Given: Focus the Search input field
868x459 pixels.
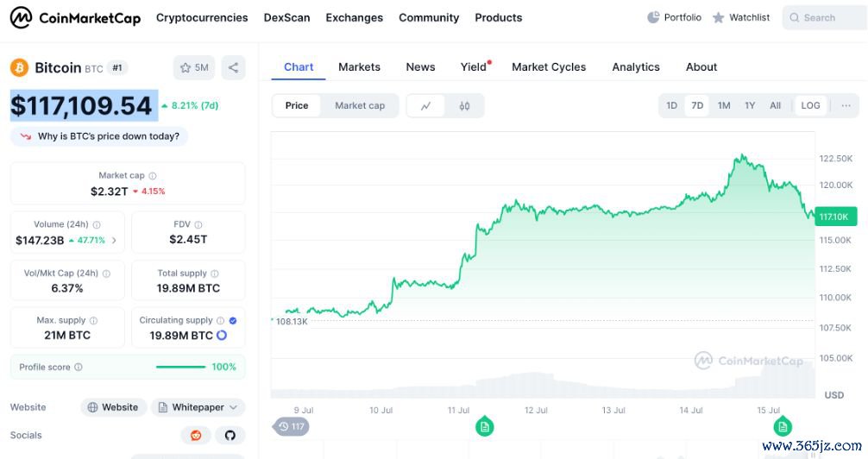Looking at the screenshot, I should pos(825,18).
